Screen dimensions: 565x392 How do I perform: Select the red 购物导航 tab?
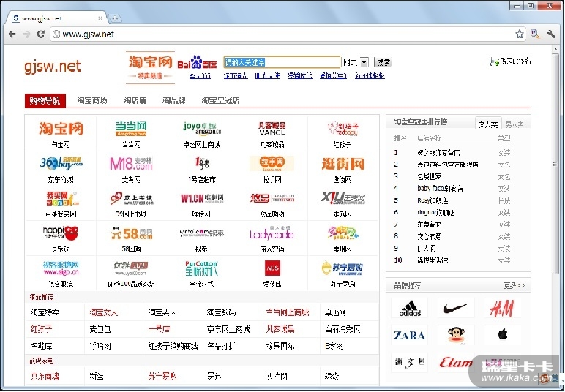pyautogui.click(x=45, y=100)
